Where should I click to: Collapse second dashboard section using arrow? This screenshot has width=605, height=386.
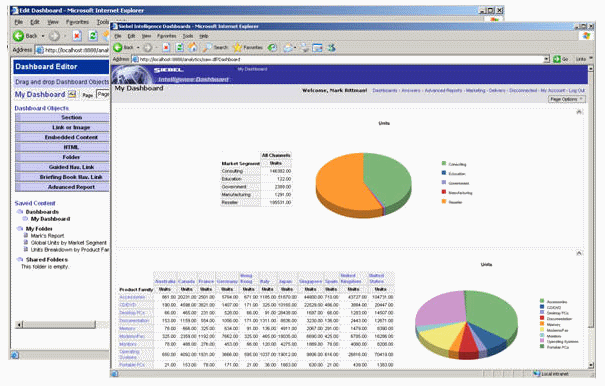coord(579,253)
